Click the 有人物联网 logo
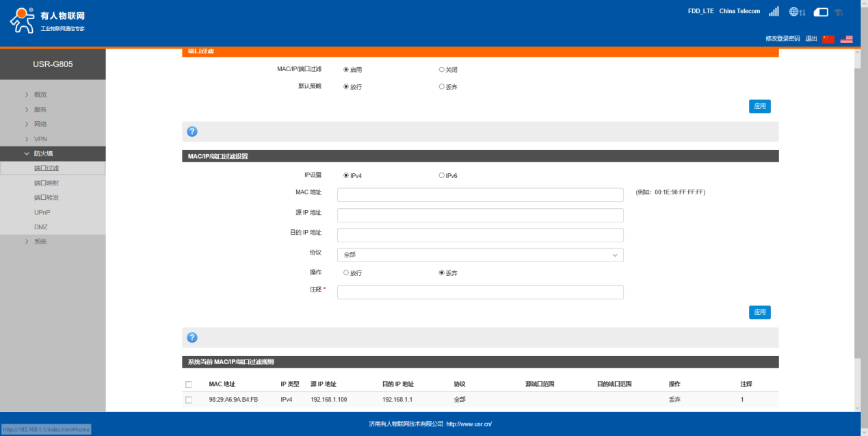 [x=48, y=21]
